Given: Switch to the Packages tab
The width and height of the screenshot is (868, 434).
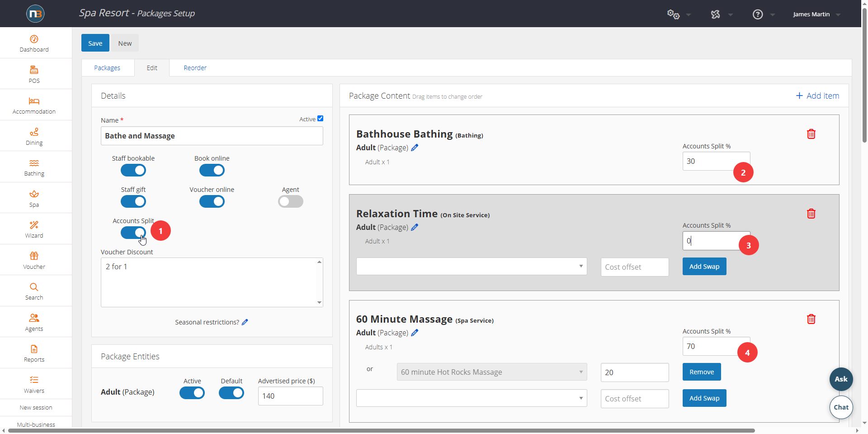Looking at the screenshot, I should (x=107, y=68).
